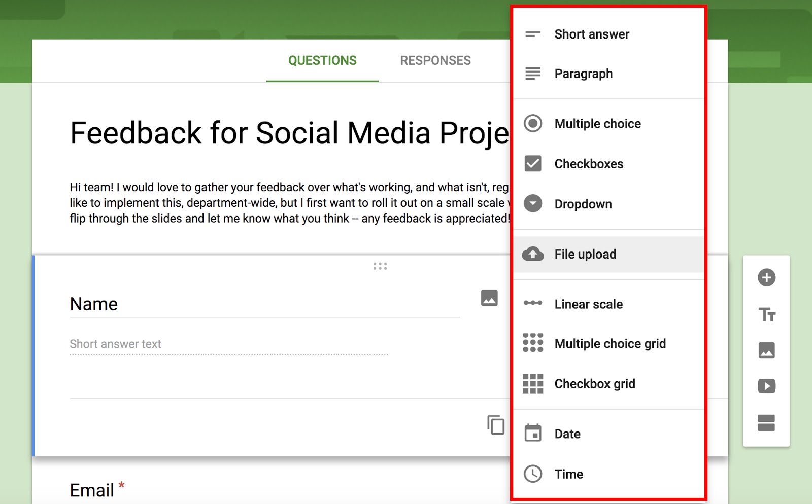
Task: Choose Paragraph from the type menu
Action: coord(583,74)
